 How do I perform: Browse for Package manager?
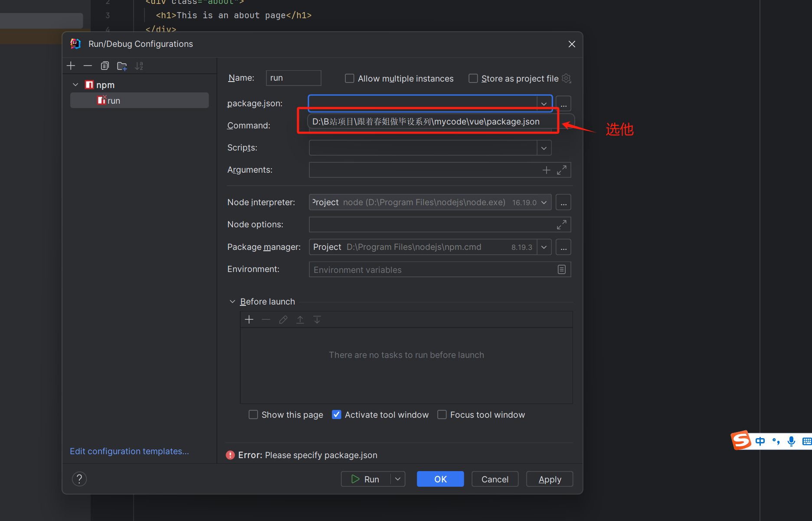(x=563, y=247)
